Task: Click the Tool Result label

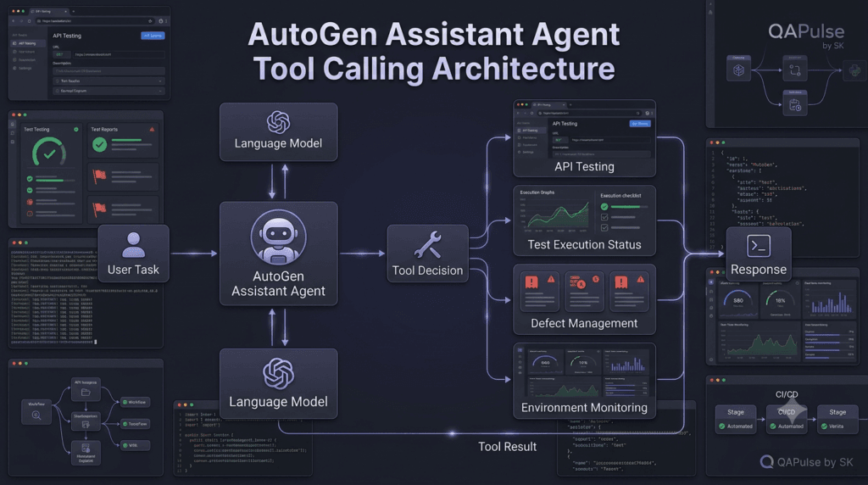Action: pos(507,447)
